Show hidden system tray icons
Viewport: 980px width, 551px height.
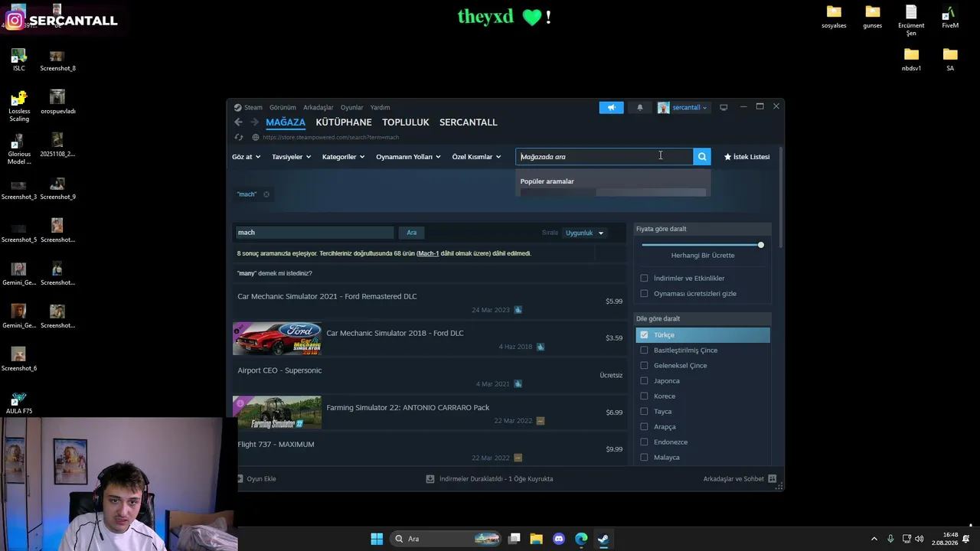click(874, 539)
